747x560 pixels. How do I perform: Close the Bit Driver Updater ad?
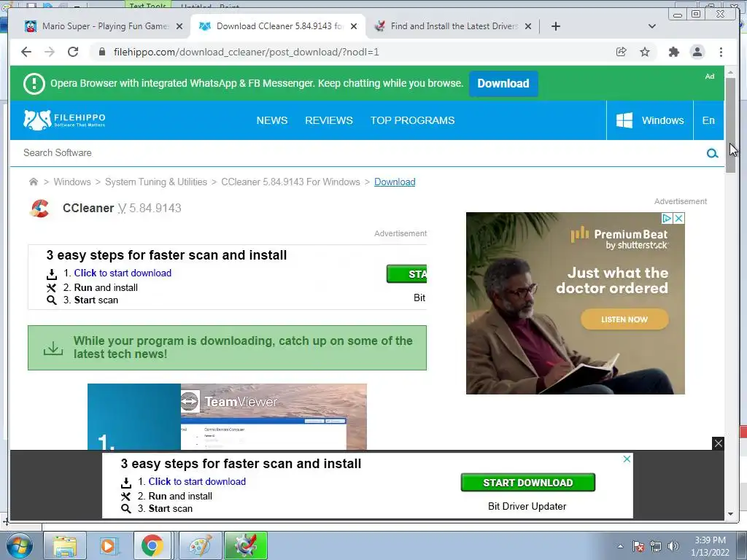[x=627, y=459]
